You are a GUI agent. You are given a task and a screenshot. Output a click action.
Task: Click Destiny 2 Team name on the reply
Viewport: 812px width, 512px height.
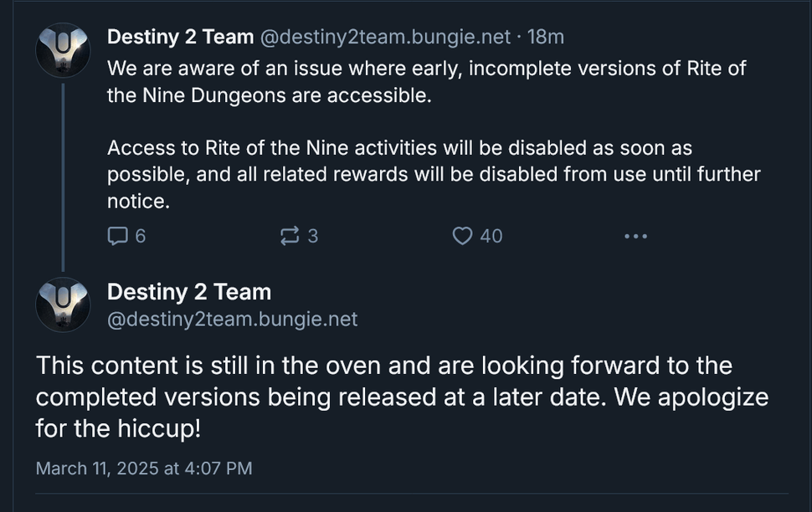tap(188, 292)
